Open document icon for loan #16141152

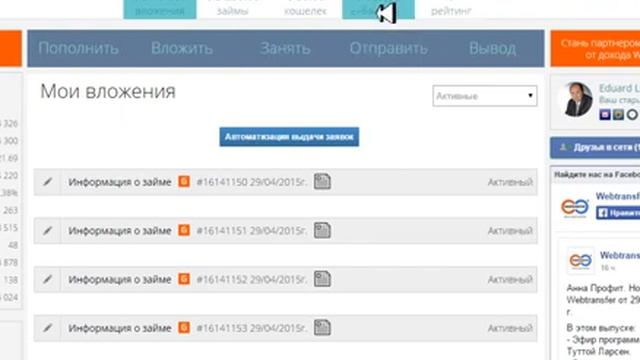tap(322, 279)
